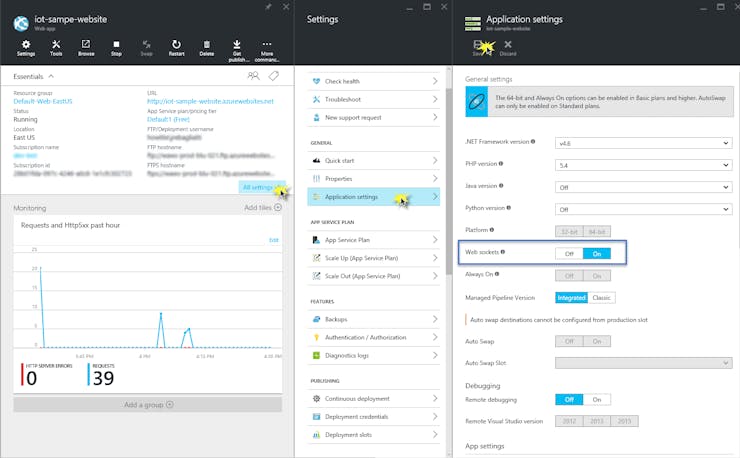Show info for .NET Framework version
740x458 pixels.
533,141
